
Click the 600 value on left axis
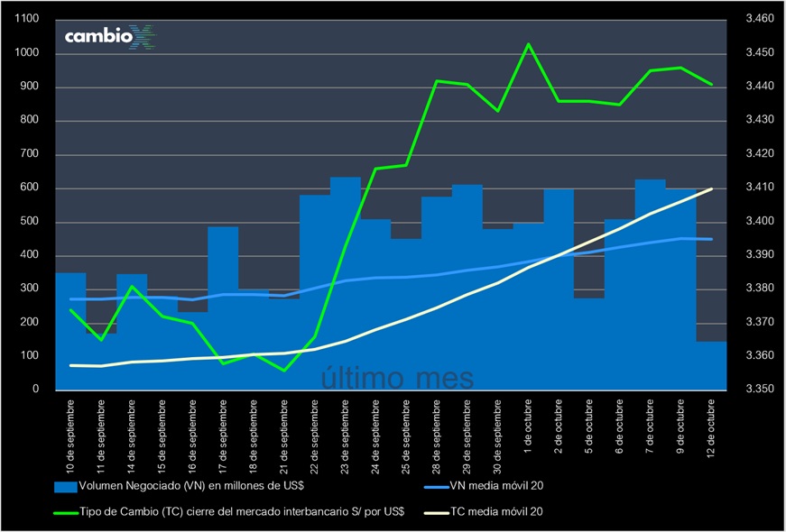(x=30, y=188)
